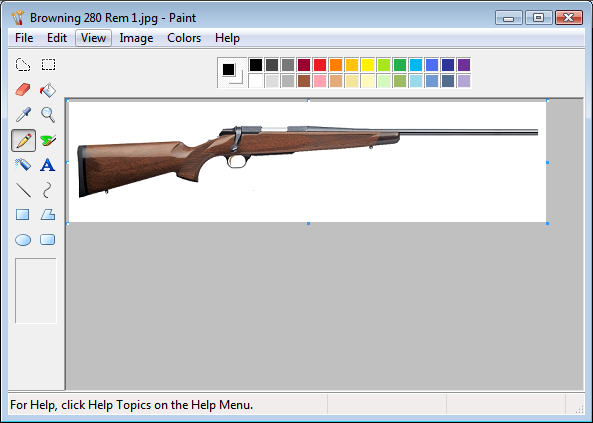
Task: Pick the bright yellow swatch
Action: coord(368,65)
